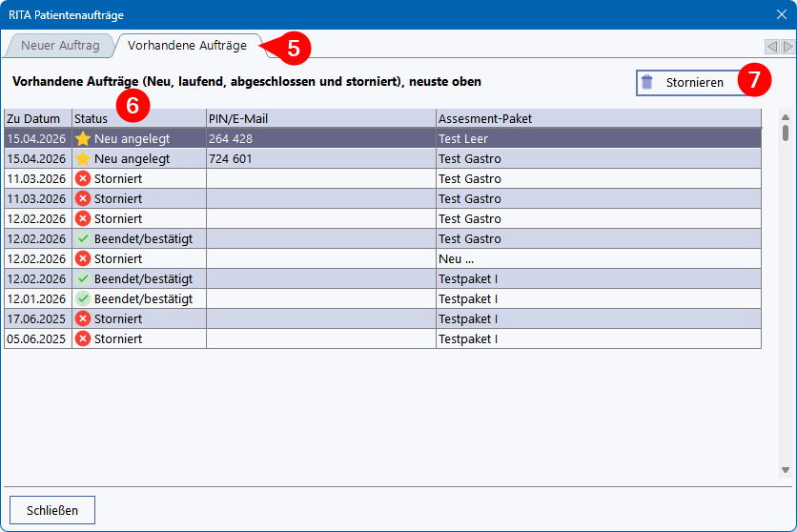Switch to the Neuer Auftrag tab
Viewport: 797px width, 532px height.
point(60,46)
